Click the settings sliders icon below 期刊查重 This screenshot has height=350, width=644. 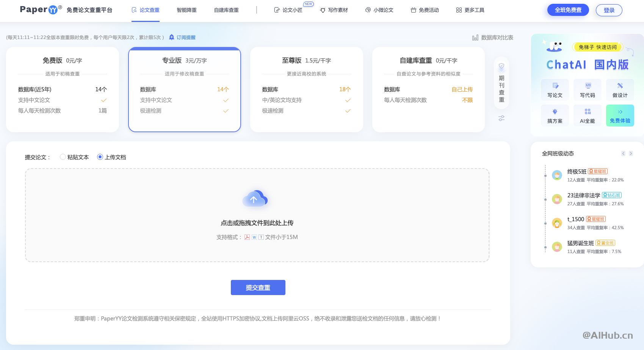(x=501, y=118)
